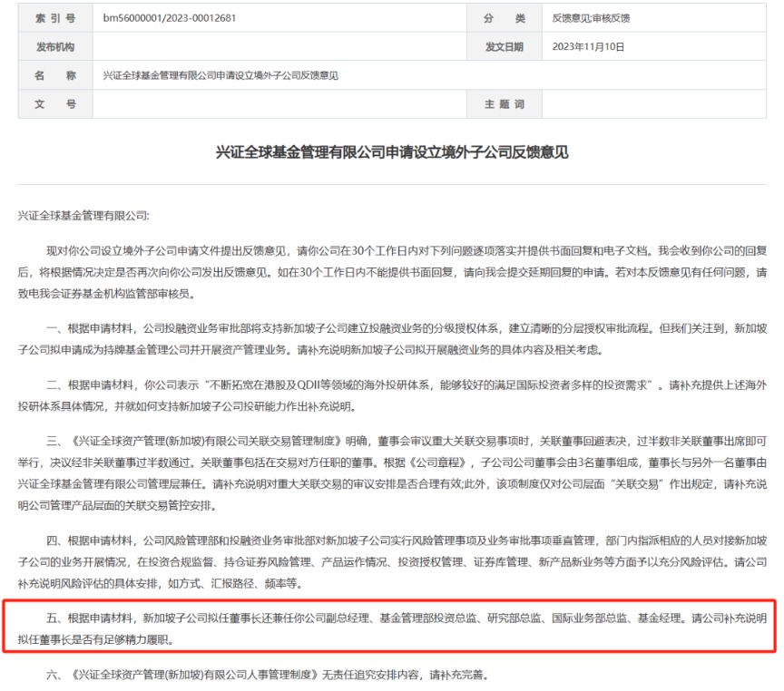Click the 发文日期 label cell
The height and width of the screenshot is (691, 784).
[x=504, y=46]
